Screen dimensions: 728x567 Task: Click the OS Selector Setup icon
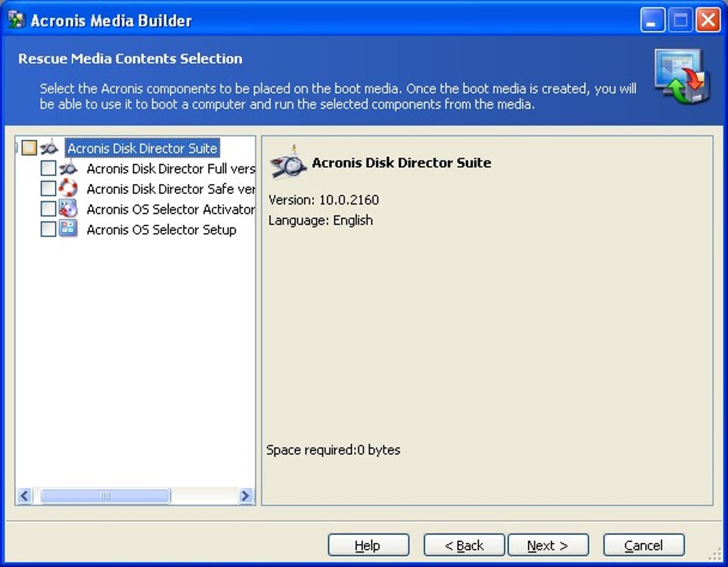69,229
